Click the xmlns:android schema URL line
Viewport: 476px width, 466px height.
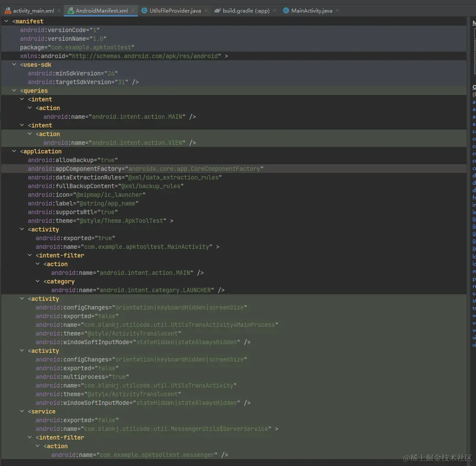click(x=124, y=56)
